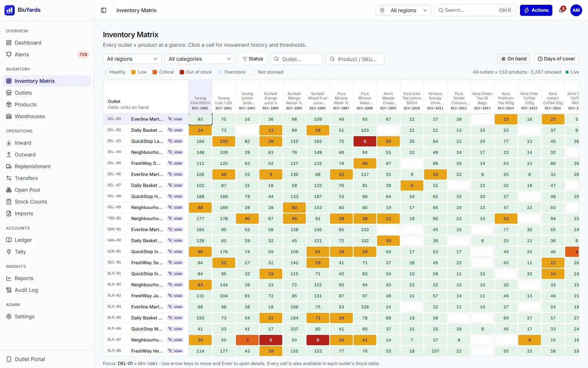Click the Out of stock legend swatch
This screenshot has width=588, height=368.
click(x=182, y=72)
